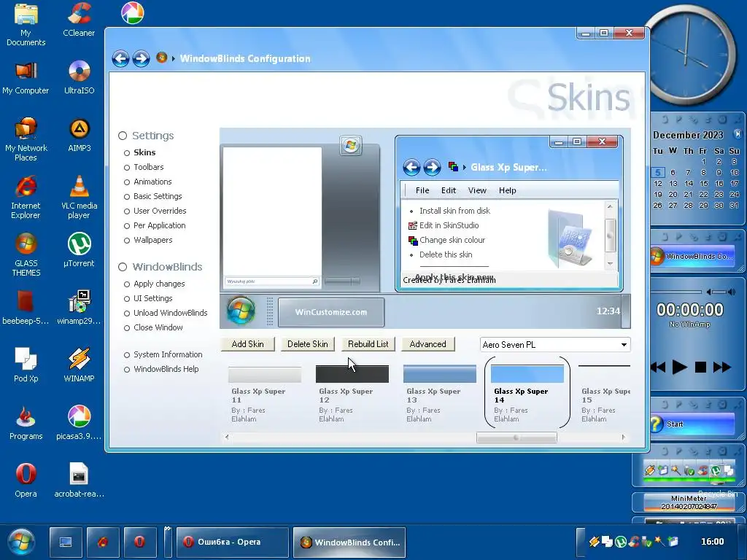Screen dimensions: 747x560
Task: Select the Glass Xp Super 11 thumbnail
Action: pos(264,393)
